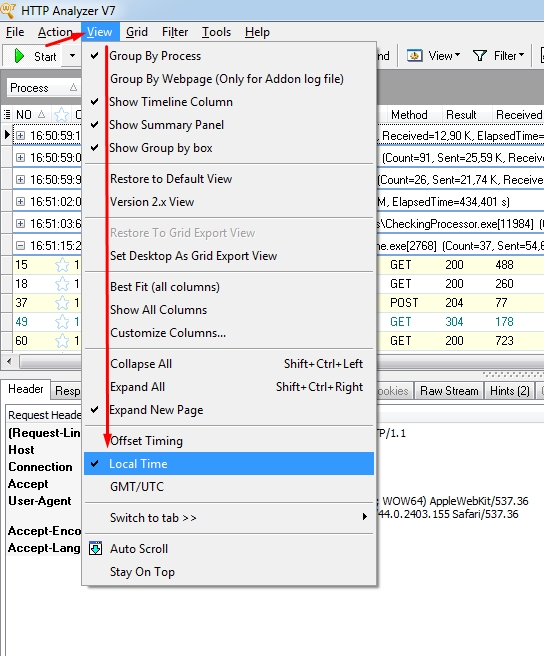Toggle Show Timeline Column option
This screenshot has width=544, height=656.
229,102
